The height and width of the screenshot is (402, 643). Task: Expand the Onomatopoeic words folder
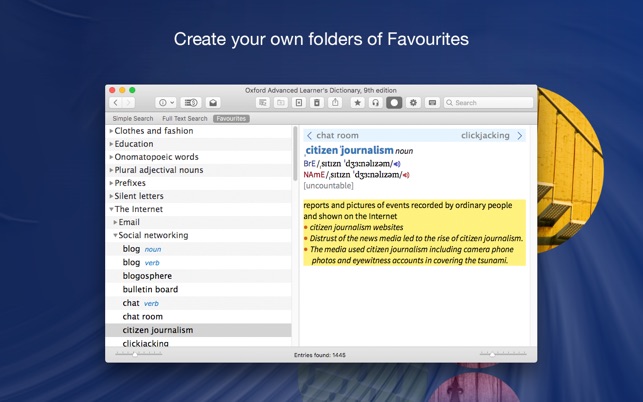(x=111, y=157)
